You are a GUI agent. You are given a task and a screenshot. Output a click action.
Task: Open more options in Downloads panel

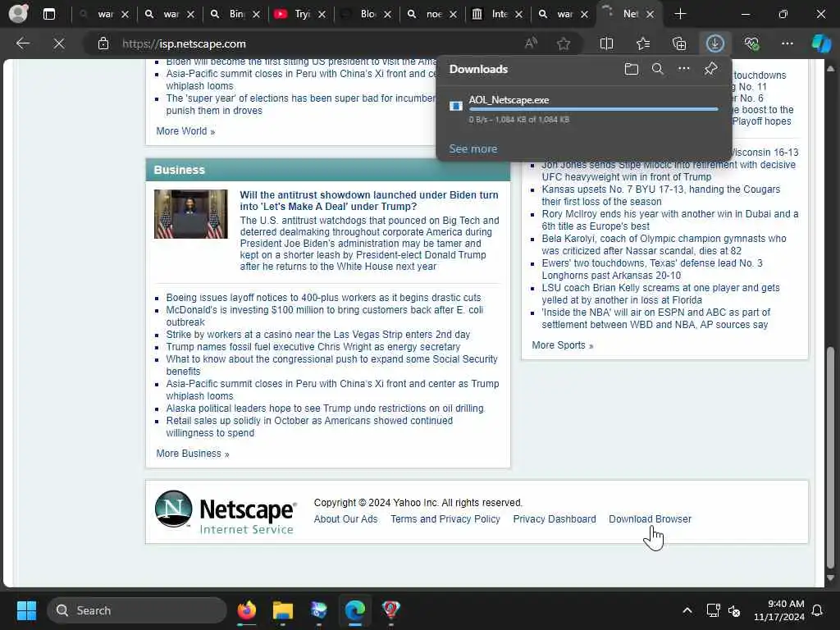(x=683, y=69)
